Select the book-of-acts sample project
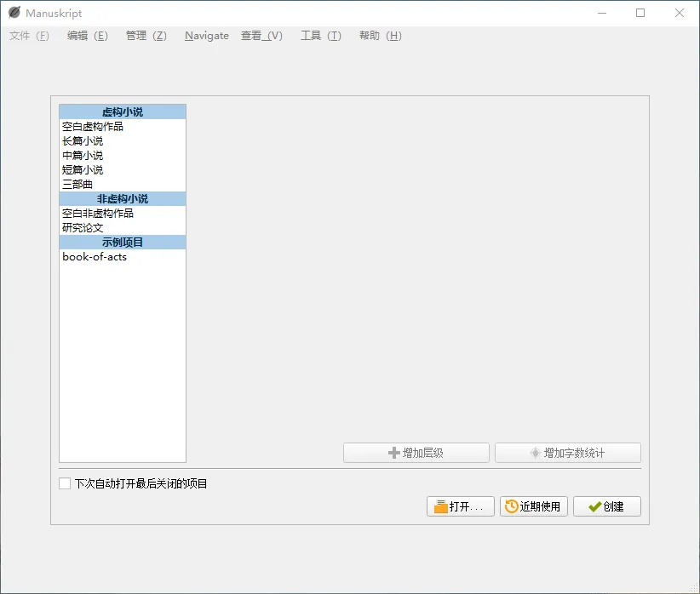 tap(123, 257)
